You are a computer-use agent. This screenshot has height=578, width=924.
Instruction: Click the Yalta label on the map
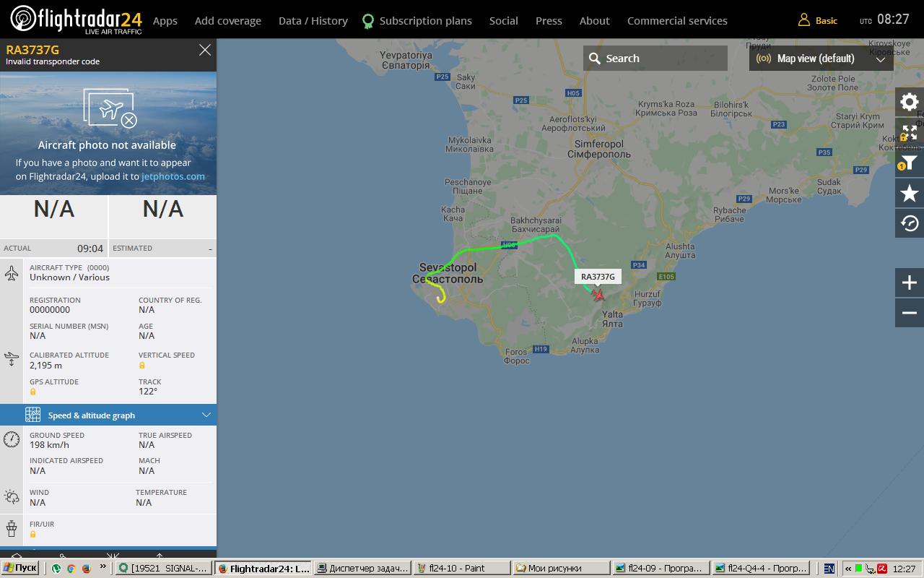[612, 319]
